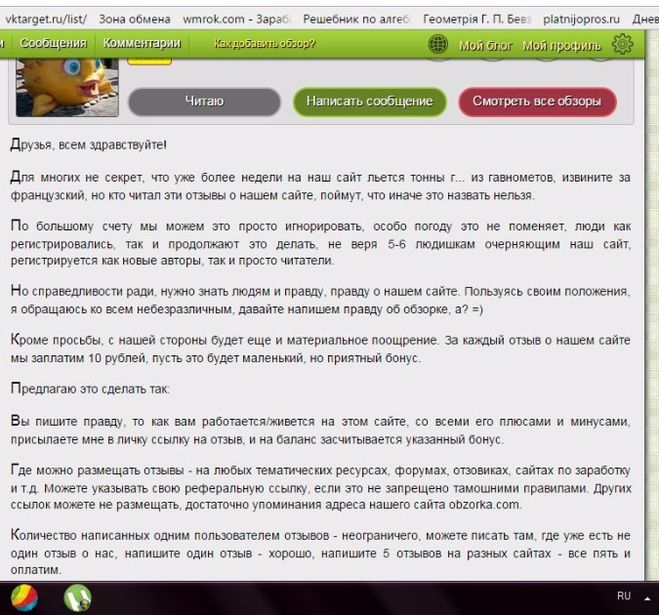
Task: Go to Мой блог link
Action: click(486, 45)
